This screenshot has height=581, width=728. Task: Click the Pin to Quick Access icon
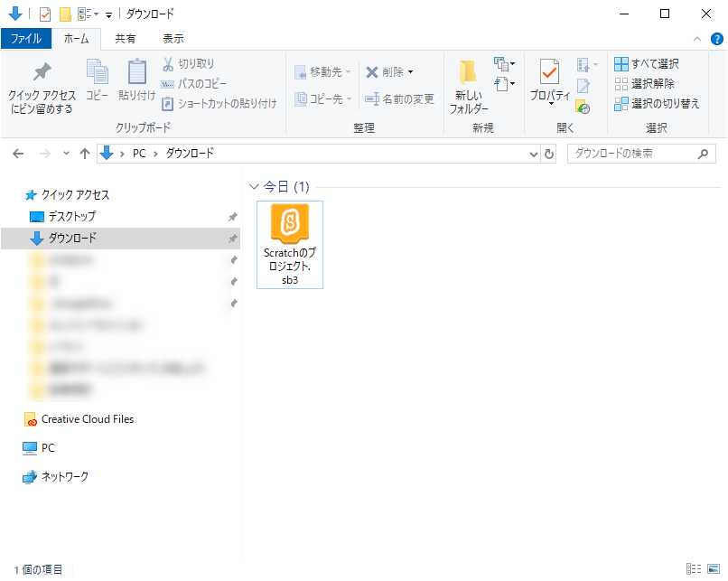point(42,73)
